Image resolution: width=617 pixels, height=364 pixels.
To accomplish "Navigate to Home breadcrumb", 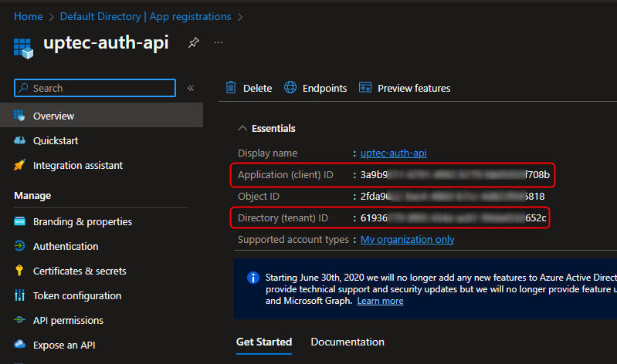I will click(29, 16).
